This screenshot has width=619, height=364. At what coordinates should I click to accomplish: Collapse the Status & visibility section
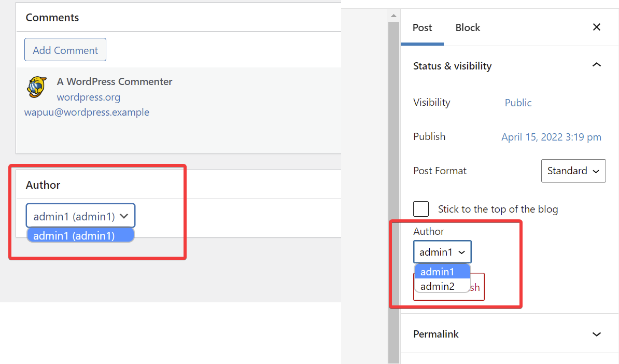pos(597,65)
